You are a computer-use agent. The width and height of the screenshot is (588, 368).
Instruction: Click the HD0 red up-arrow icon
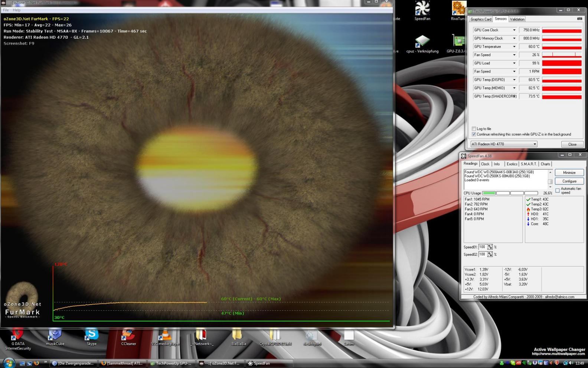(x=528, y=214)
